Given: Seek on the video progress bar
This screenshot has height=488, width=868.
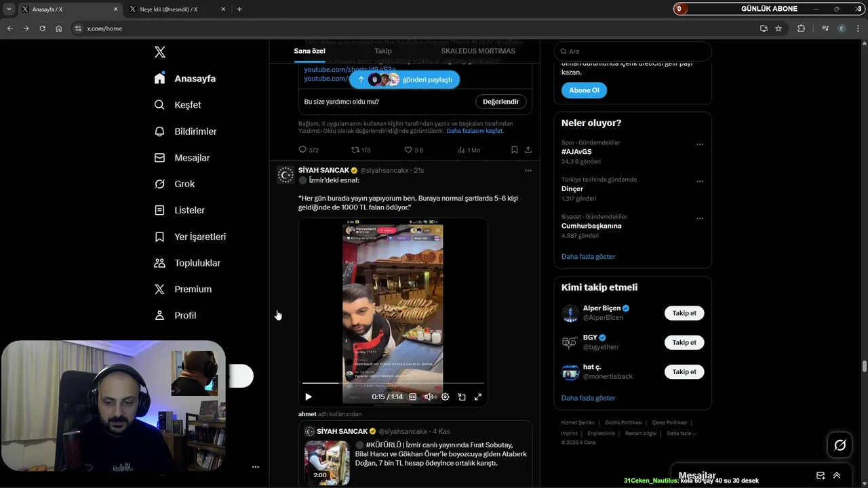Looking at the screenshot, I should click(x=393, y=384).
